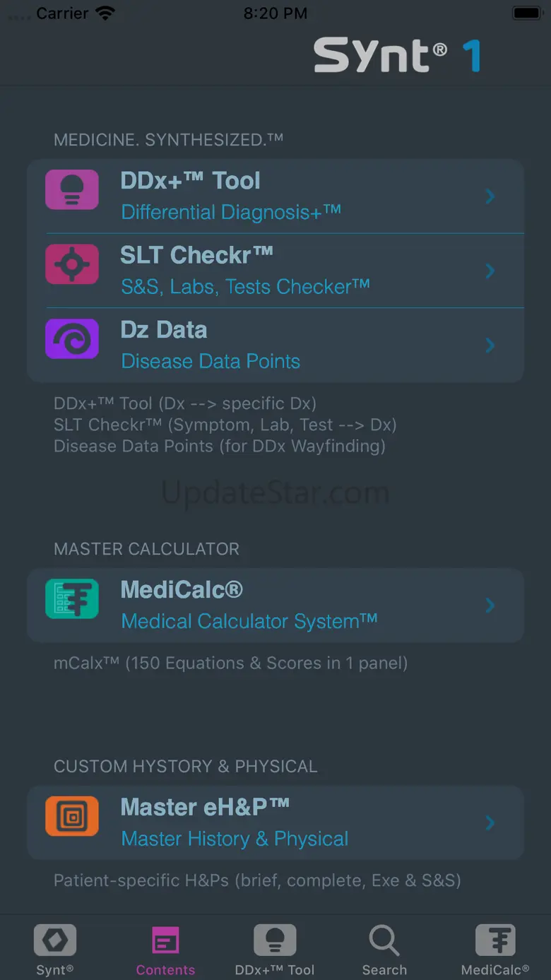Expand the DDx+ Tool row chevron

coord(490,196)
